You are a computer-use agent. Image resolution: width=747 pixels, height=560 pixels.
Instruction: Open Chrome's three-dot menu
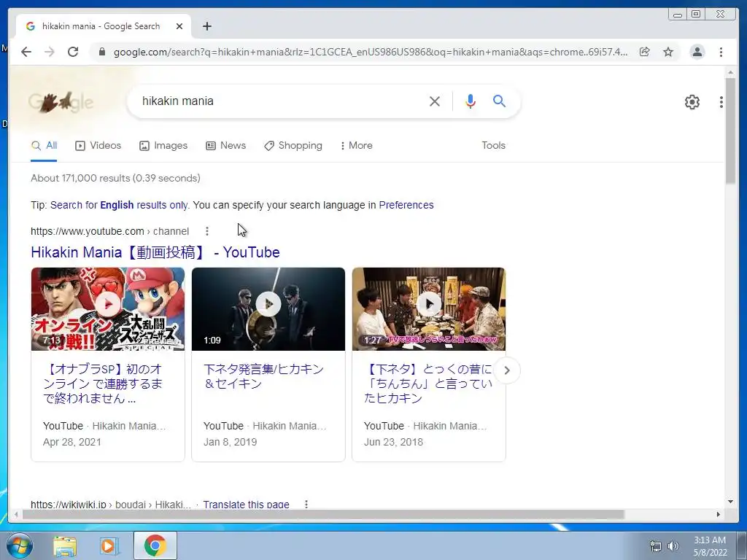(721, 52)
